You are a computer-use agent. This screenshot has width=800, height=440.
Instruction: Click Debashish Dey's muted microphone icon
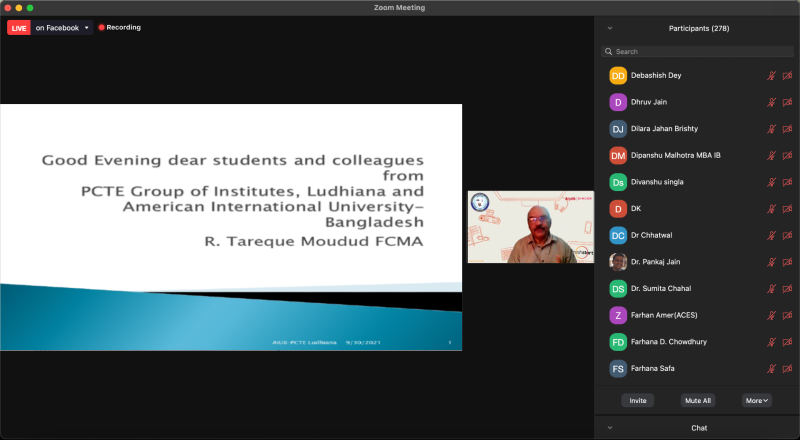point(771,75)
